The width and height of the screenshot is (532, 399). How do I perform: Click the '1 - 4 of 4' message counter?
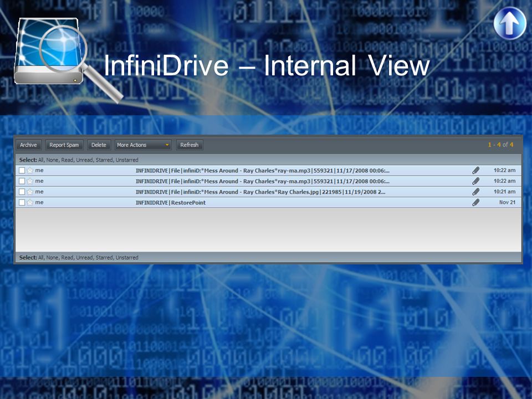500,145
